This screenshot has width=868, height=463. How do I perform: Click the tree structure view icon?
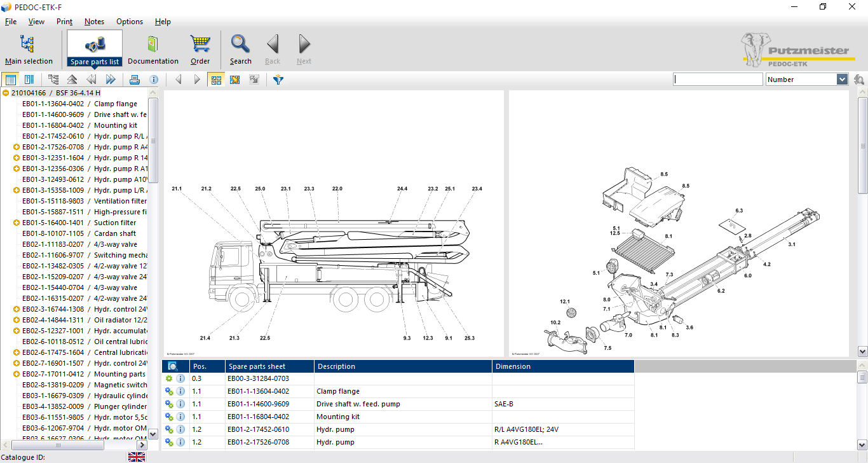53,79
